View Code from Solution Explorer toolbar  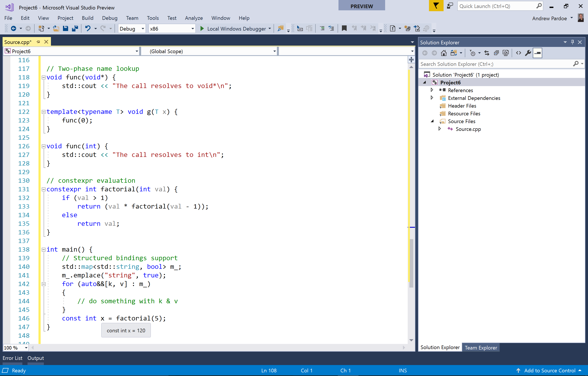click(518, 53)
